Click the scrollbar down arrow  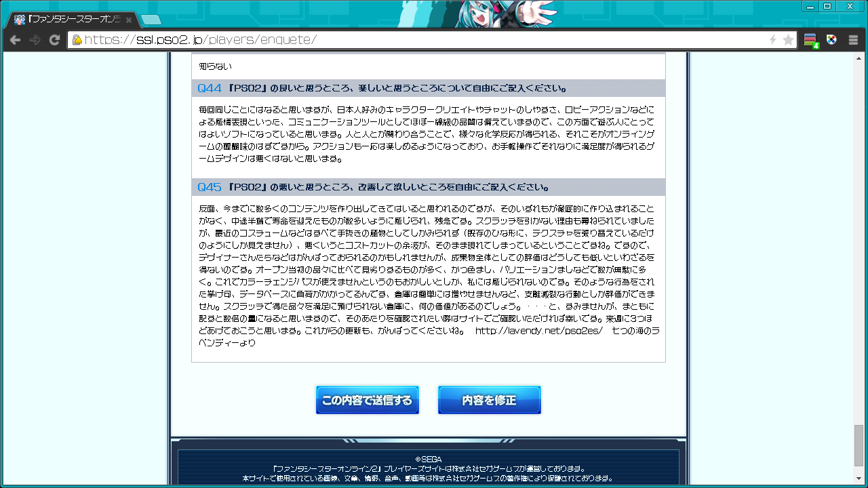859,480
